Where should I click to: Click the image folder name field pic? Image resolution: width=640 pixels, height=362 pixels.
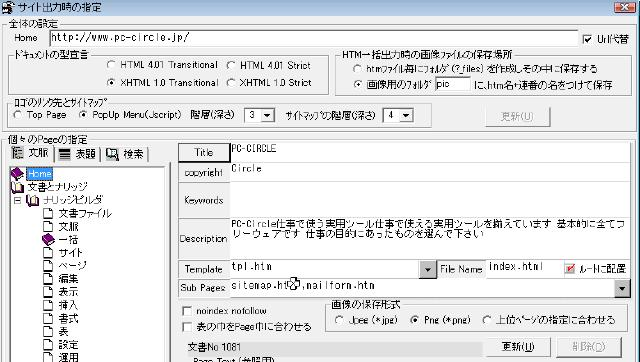coord(453,84)
